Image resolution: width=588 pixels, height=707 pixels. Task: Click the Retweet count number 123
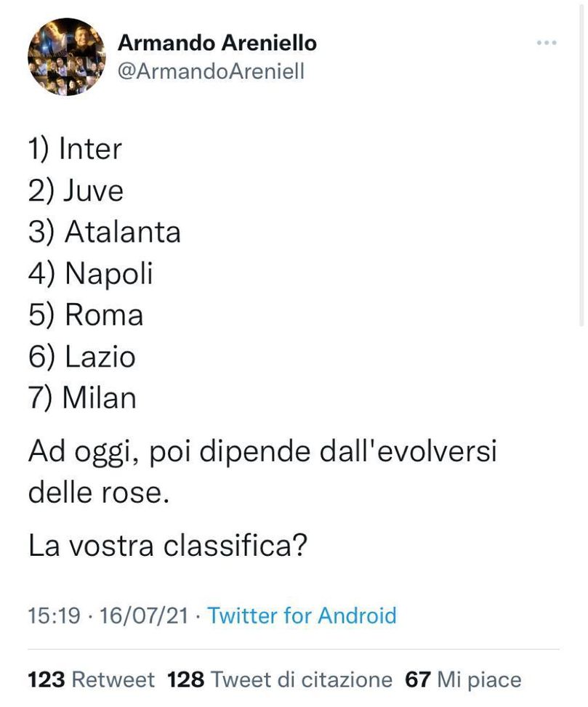(x=42, y=680)
